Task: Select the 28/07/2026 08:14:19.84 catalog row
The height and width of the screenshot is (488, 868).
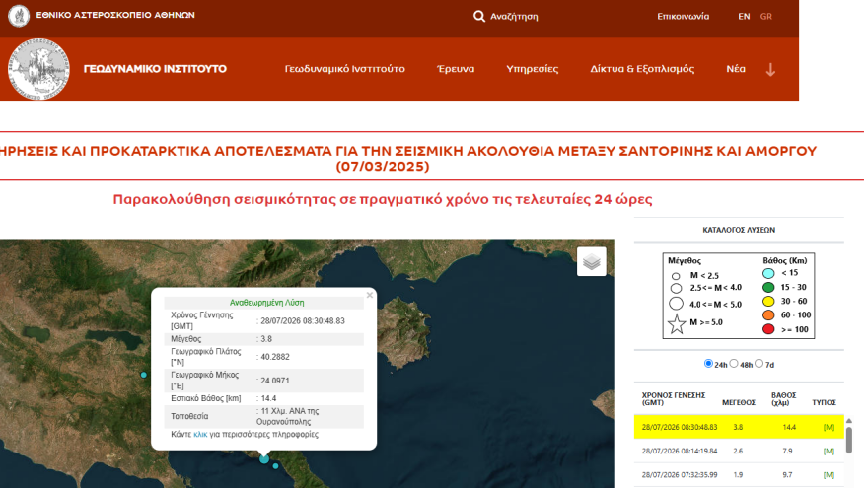Action: pyautogui.click(x=739, y=451)
